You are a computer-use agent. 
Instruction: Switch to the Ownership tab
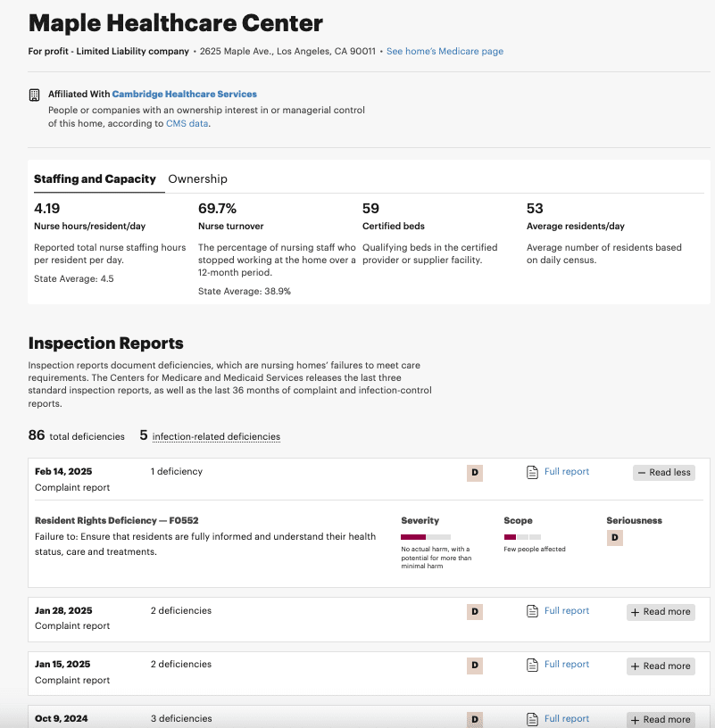point(197,178)
